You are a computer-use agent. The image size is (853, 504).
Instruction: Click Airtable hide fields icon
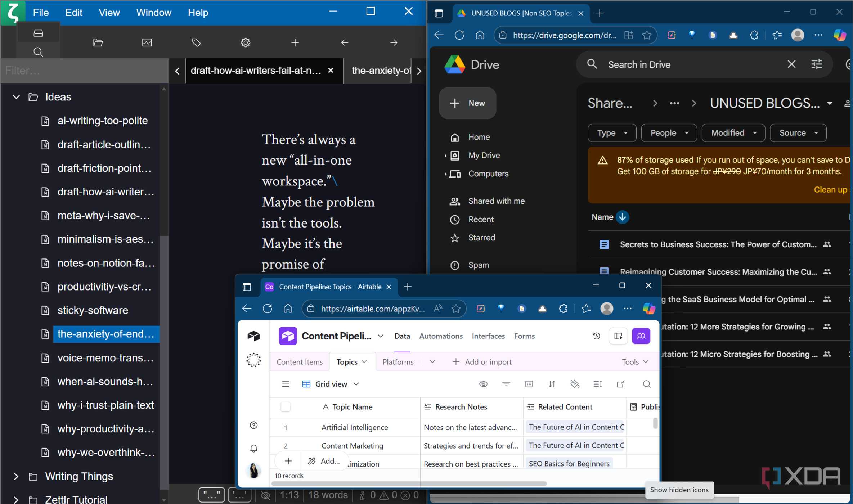pos(483,384)
